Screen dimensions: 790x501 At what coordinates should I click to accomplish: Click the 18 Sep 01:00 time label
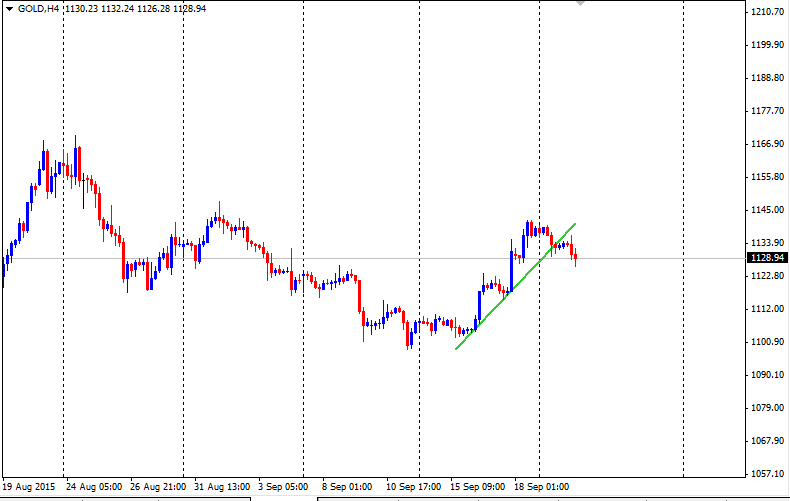542,487
